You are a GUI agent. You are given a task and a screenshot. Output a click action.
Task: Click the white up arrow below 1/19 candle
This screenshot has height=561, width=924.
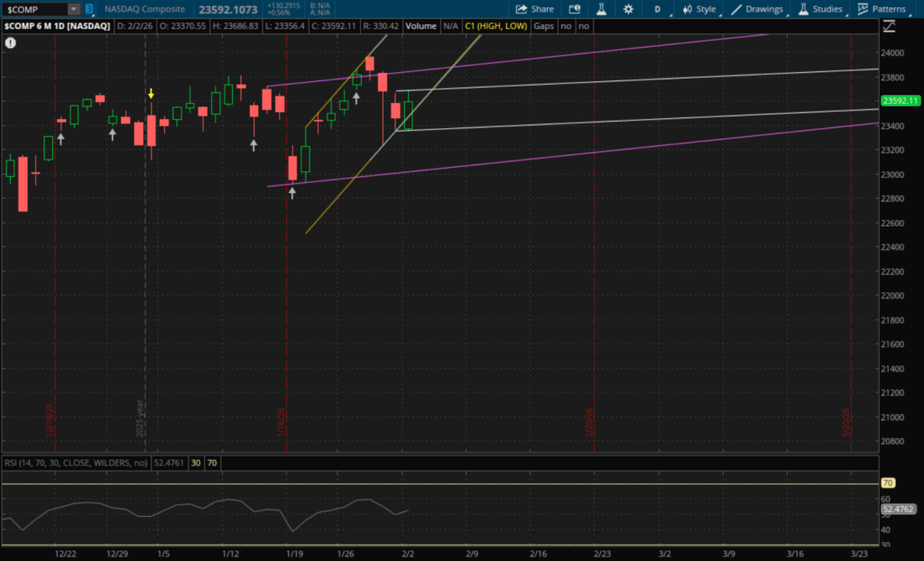[292, 193]
